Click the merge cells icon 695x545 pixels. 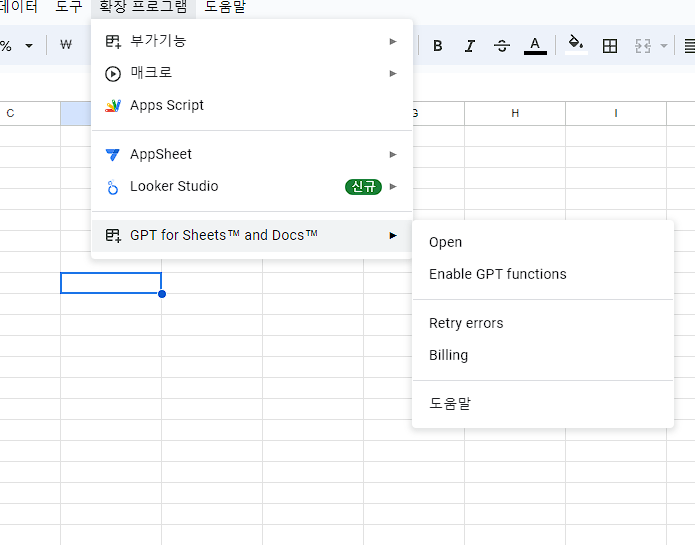(x=643, y=46)
